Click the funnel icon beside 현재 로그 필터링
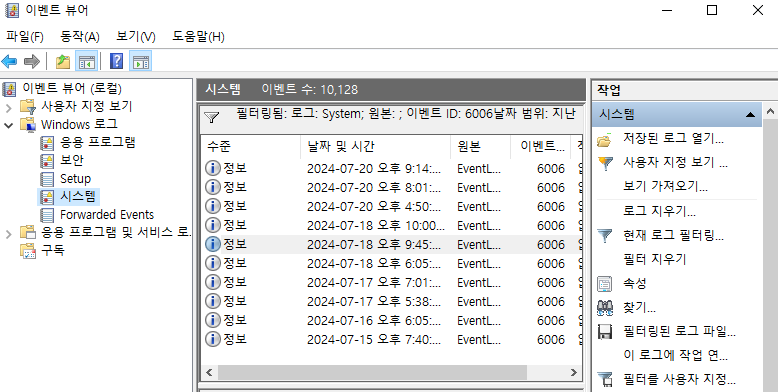 [604, 235]
